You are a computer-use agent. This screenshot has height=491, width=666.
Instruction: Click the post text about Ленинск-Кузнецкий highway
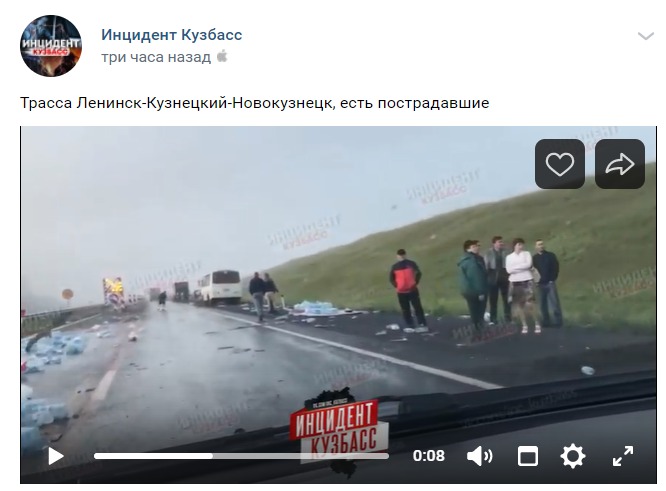point(254,103)
